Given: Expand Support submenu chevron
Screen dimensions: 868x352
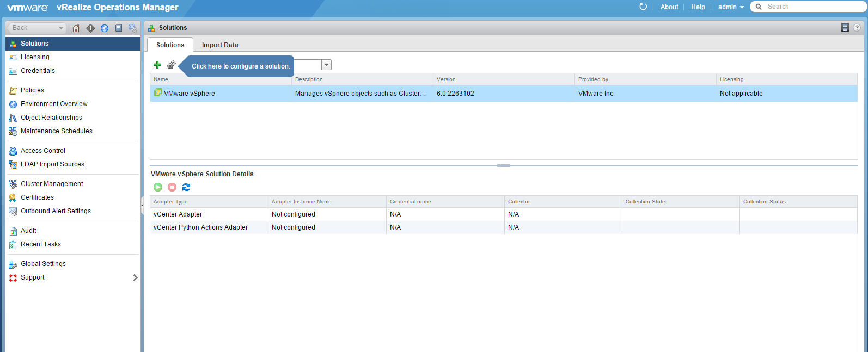Looking at the screenshot, I should click(x=135, y=277).
